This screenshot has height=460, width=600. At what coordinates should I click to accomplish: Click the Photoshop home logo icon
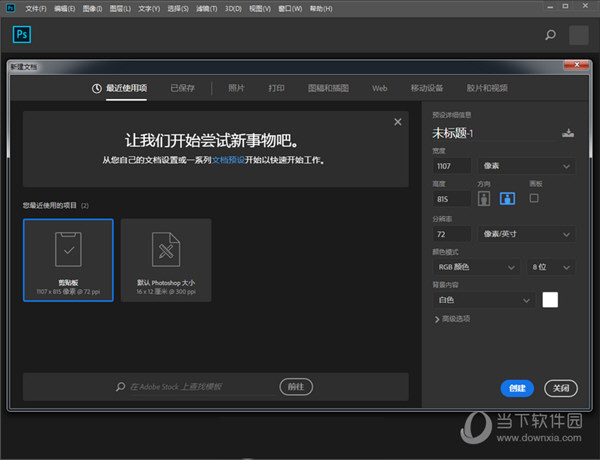22,35
